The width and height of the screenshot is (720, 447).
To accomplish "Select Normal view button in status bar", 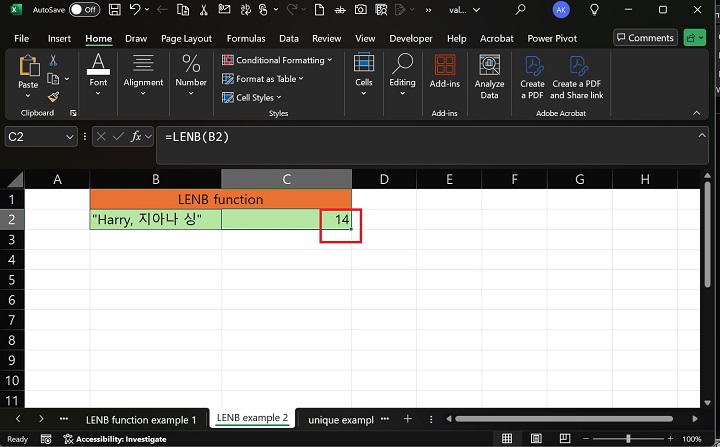I will 508,439.
